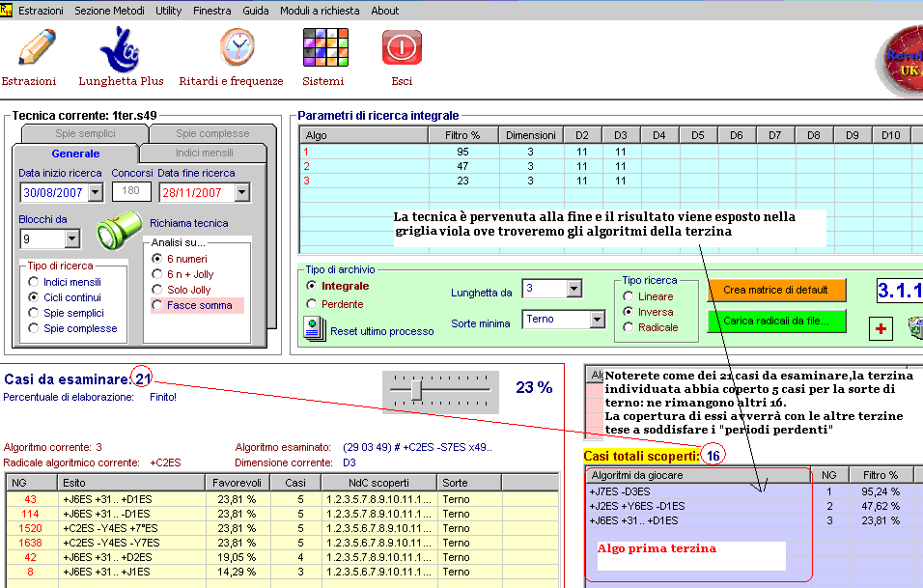
Task: Open the Moduli a richiesta menu
Action: [x=320, y=11]
